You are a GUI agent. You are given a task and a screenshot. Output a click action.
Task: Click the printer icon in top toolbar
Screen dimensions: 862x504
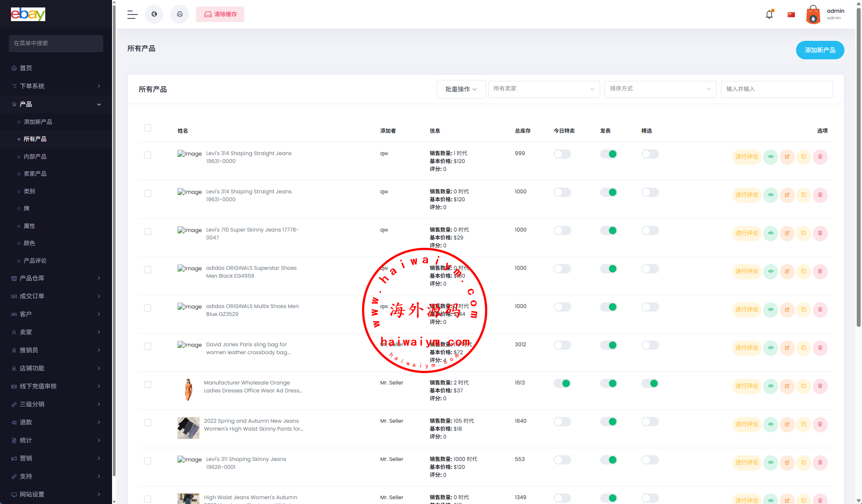tap(180, 15)
